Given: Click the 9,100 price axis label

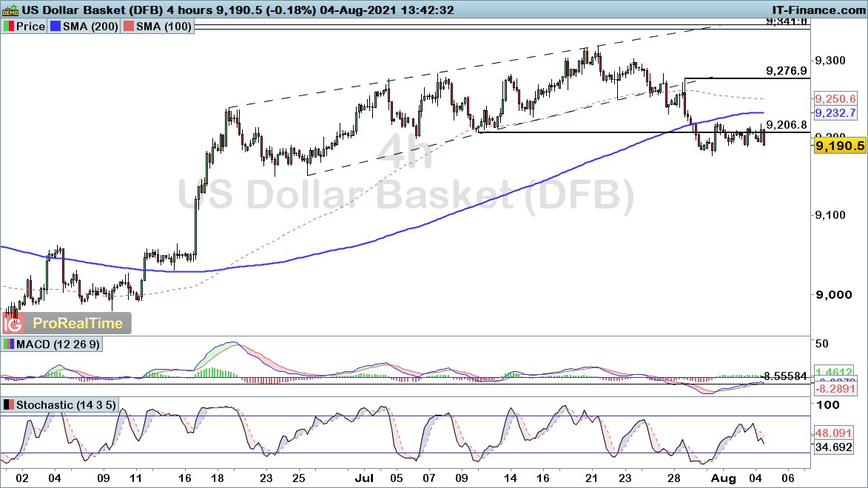Looking at the screenshot, I should pos(830,215).
